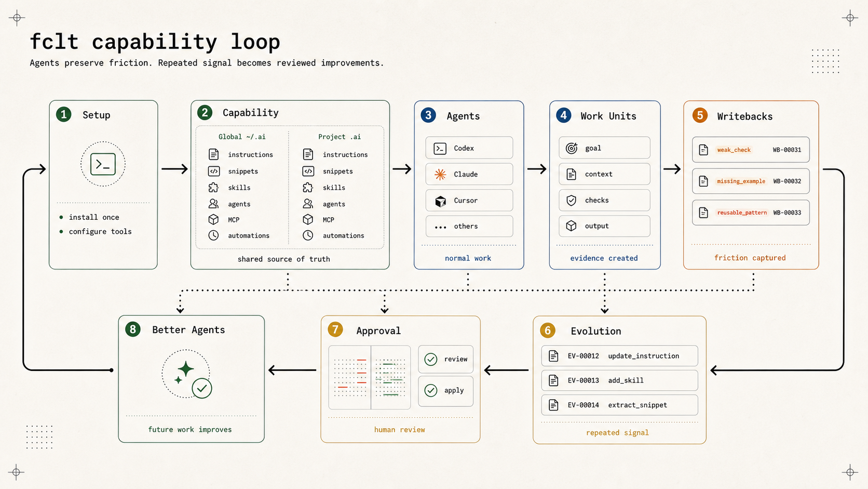Click the automations clock icon under Global ~/.ai
868x489 pixels.
(x=213, y=235)
